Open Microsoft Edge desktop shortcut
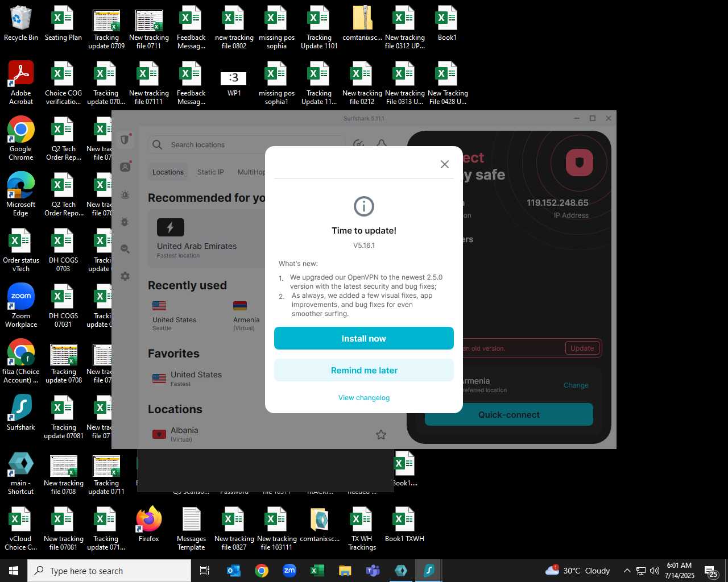 pos(21,194)
